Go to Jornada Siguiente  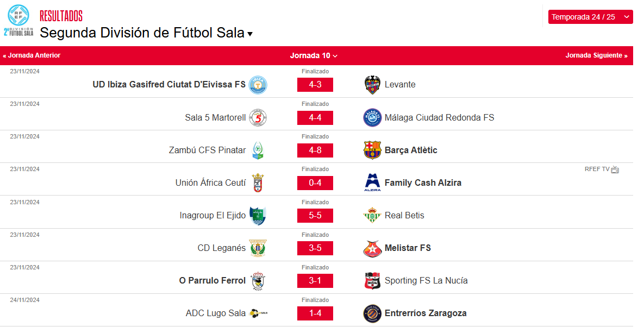coord(596,55)
